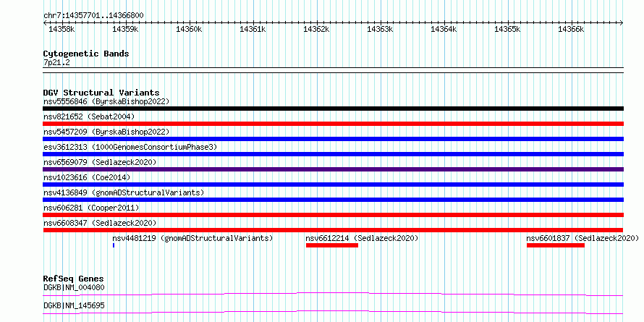644x322 pixels.
Task: Select the 14362k ruler tick label
Action: click(x=316, y=29)
